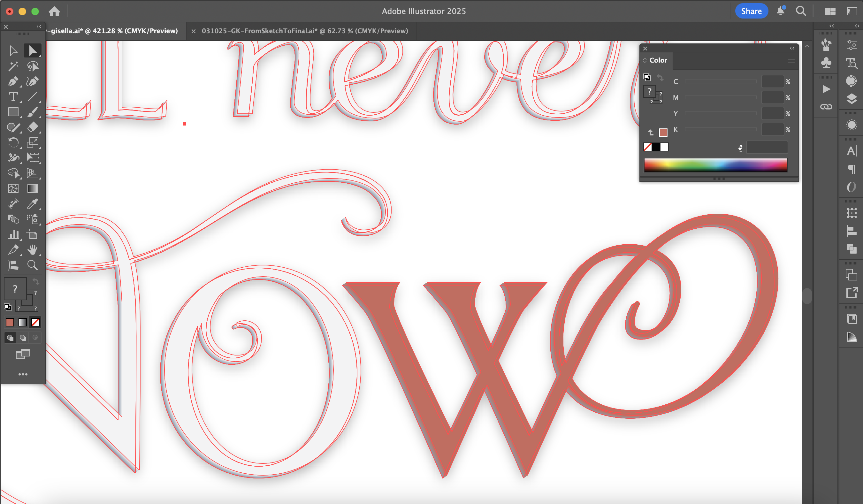
Task: Select the Type tool
Action: (x=13, y=97)
